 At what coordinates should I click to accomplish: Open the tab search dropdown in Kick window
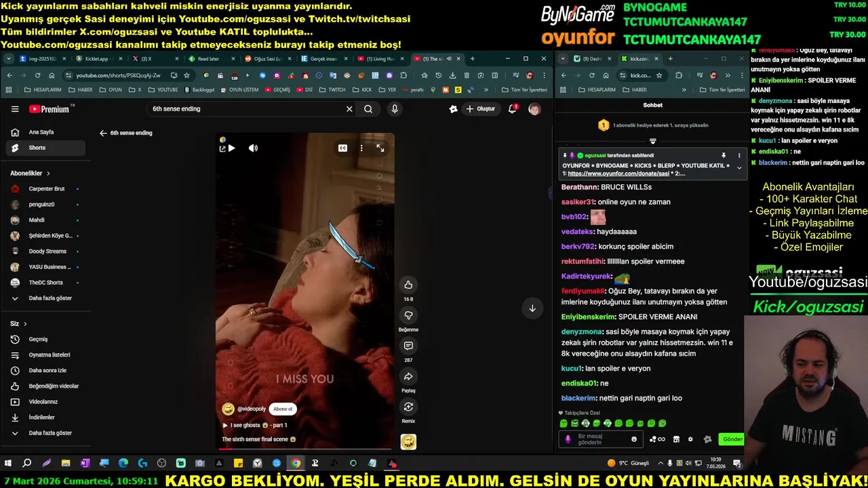coord(563,59)
